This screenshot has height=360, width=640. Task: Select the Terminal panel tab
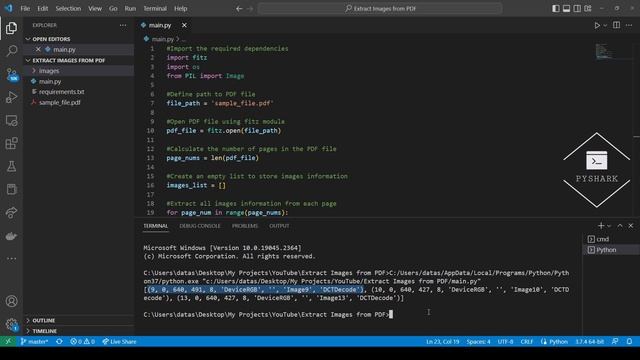point(156,226)
